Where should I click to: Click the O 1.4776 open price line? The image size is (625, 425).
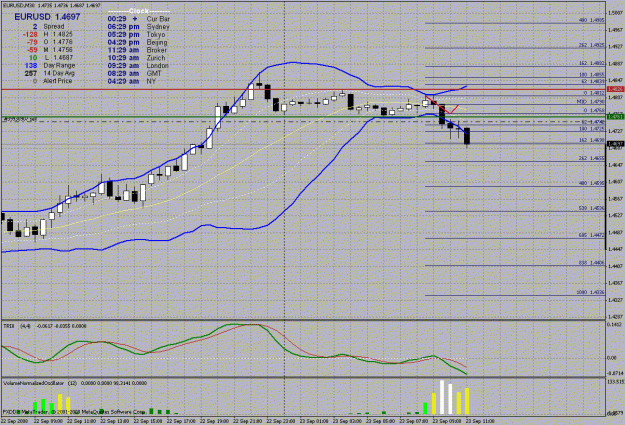click(48, 42)
